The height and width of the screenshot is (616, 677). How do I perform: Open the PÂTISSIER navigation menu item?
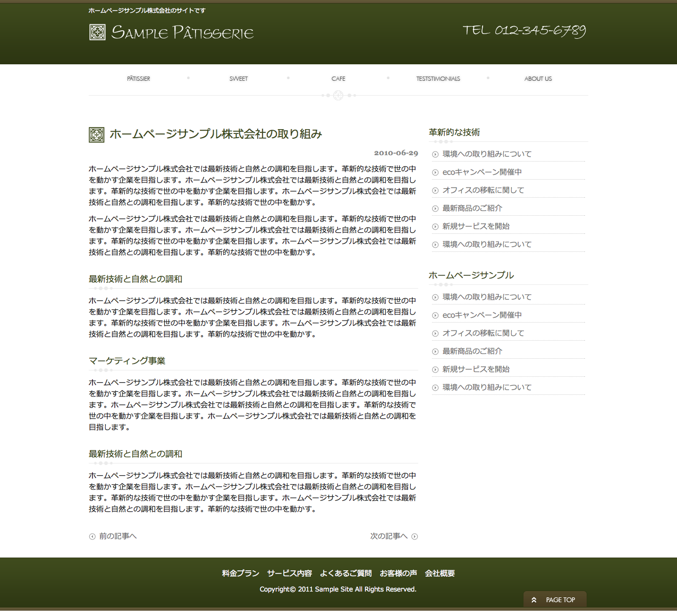[138, 79]
